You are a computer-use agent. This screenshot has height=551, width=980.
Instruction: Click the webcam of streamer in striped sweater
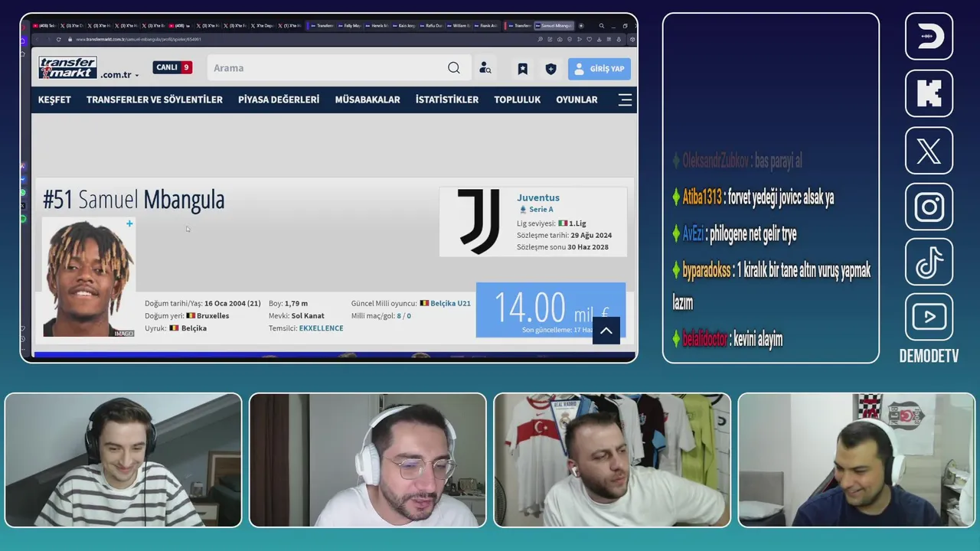123,460
